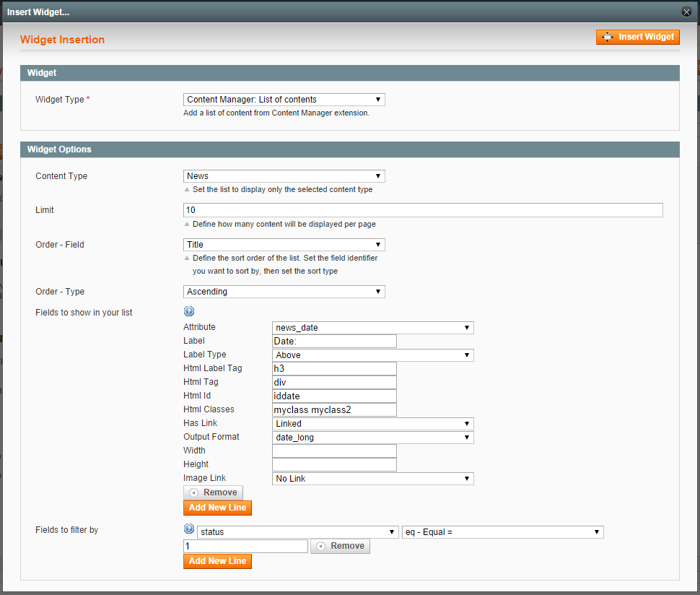This screenshot has height=595, width=700.
Task: Click the 'Fields to show in your list' label
Action: (x=84, y=313)
